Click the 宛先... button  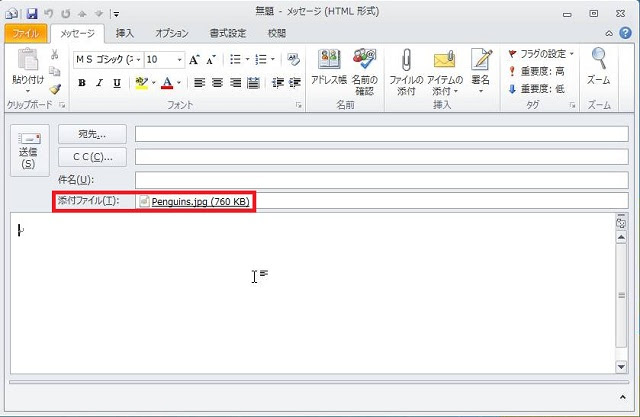[92, 134]
